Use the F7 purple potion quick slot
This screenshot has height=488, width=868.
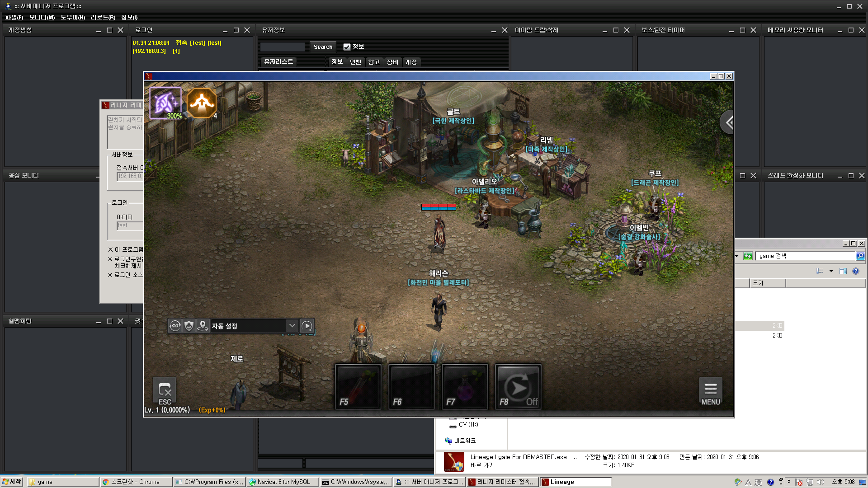tap(465, 387)
